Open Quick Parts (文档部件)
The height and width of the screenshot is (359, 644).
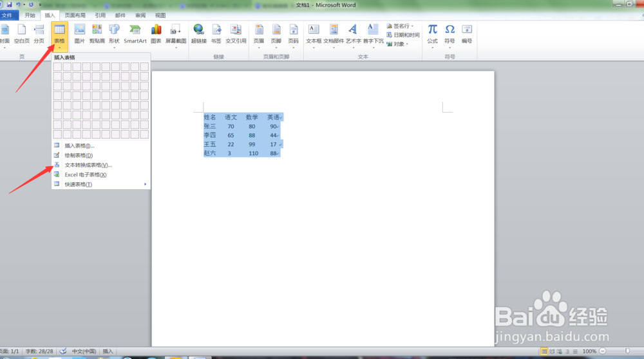click(x=334, y=35)
